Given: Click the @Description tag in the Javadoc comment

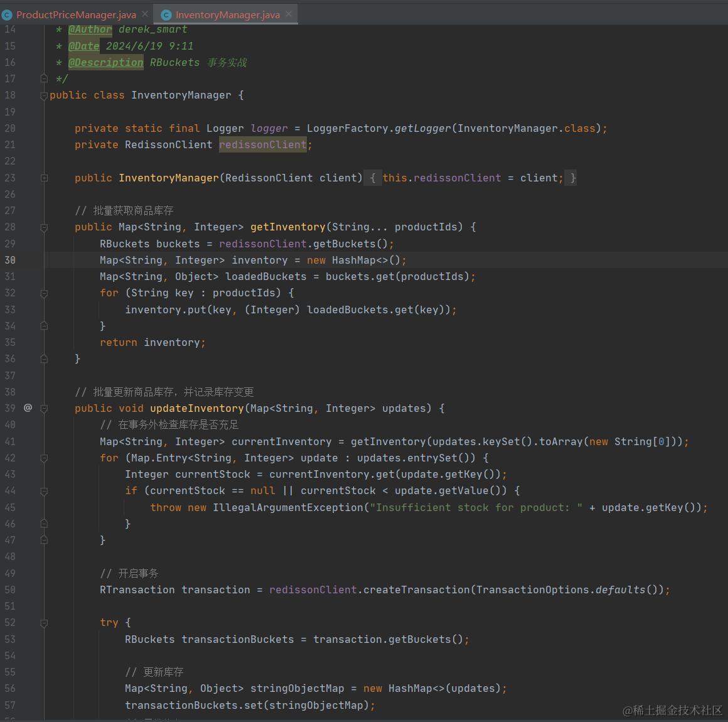Looking at the screenshot, I should click(x=105, y=62).
